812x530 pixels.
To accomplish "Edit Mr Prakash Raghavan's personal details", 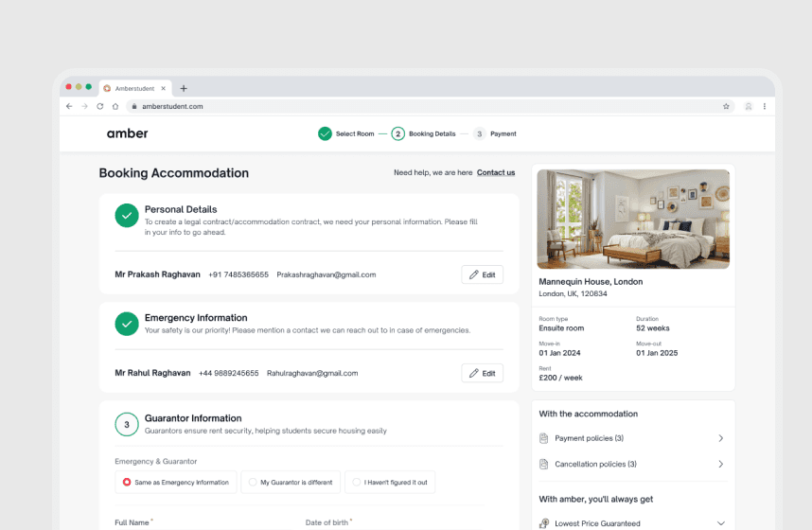I will (x=482, y=274).
